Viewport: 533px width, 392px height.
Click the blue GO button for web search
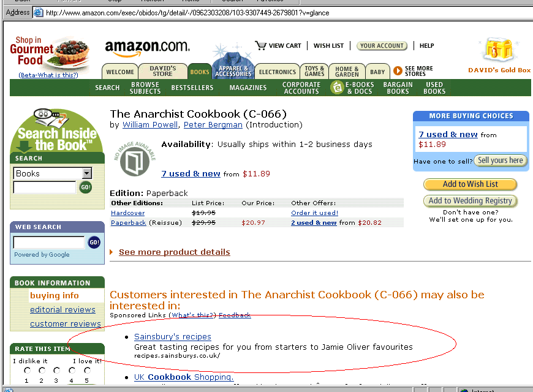click(94, 243)
